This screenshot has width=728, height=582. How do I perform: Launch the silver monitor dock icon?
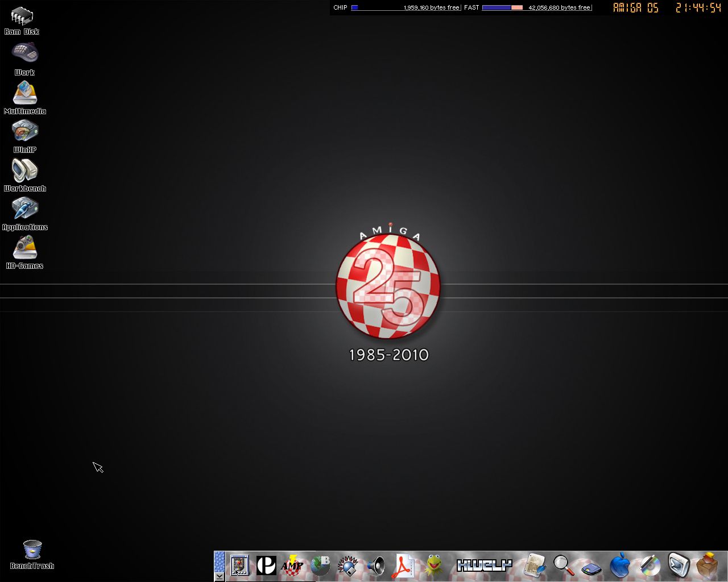click(679, 566)
